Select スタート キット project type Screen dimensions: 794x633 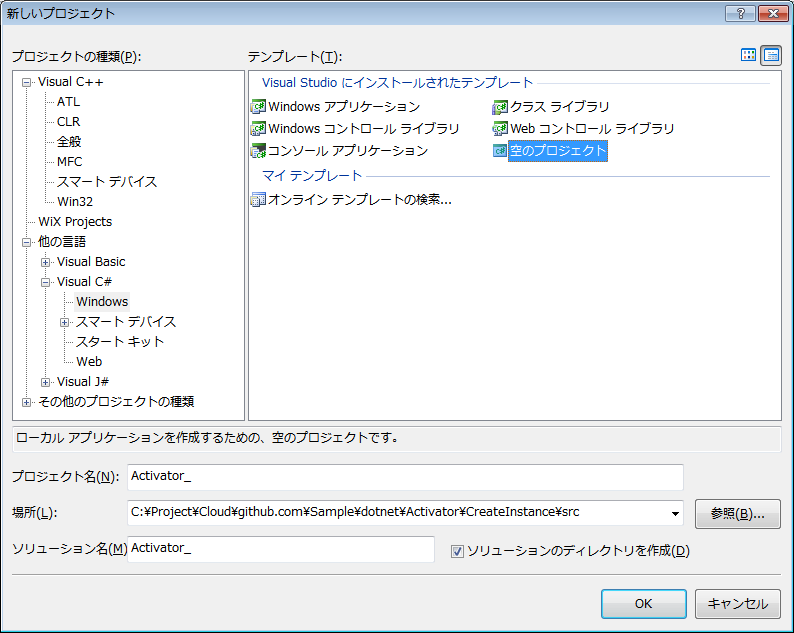click(120, 342)
